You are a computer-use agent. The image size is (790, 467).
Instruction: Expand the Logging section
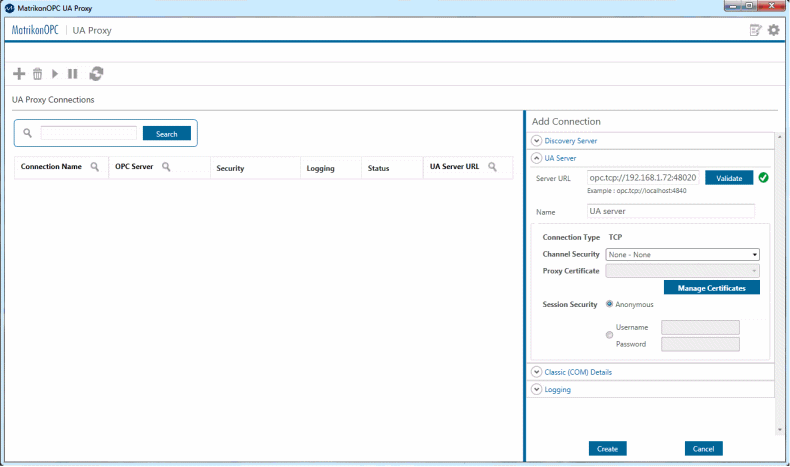537,389
